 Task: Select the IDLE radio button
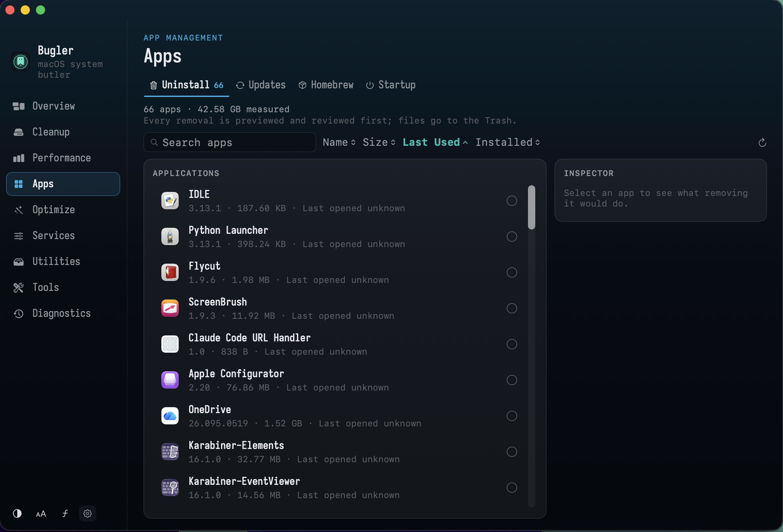tap(512, 201)
